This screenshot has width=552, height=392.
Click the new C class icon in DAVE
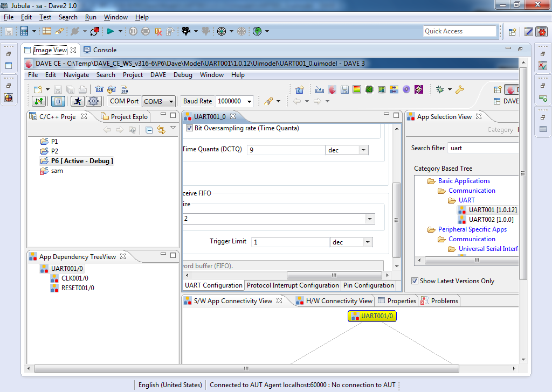pyautogui.click(x=300, y=90)
